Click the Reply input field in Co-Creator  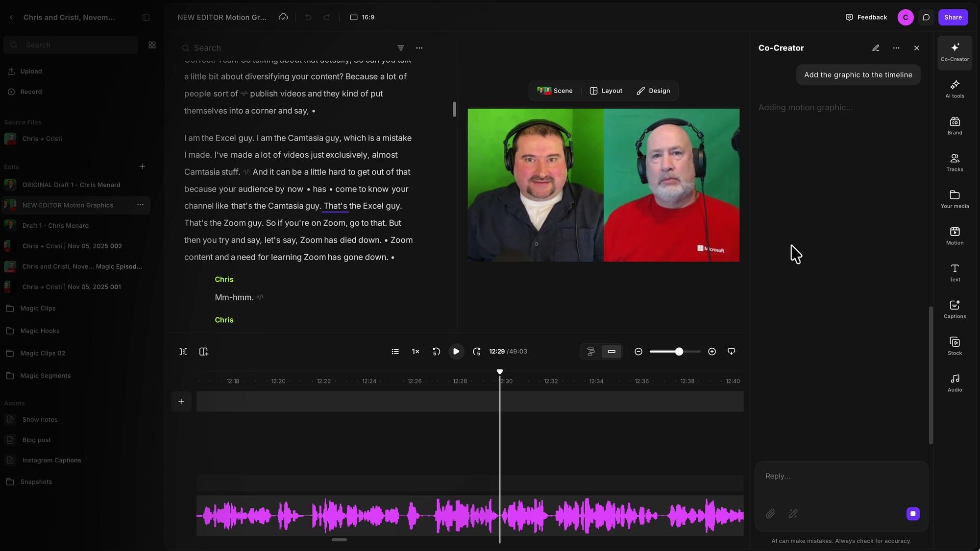(x=841, y=477)
